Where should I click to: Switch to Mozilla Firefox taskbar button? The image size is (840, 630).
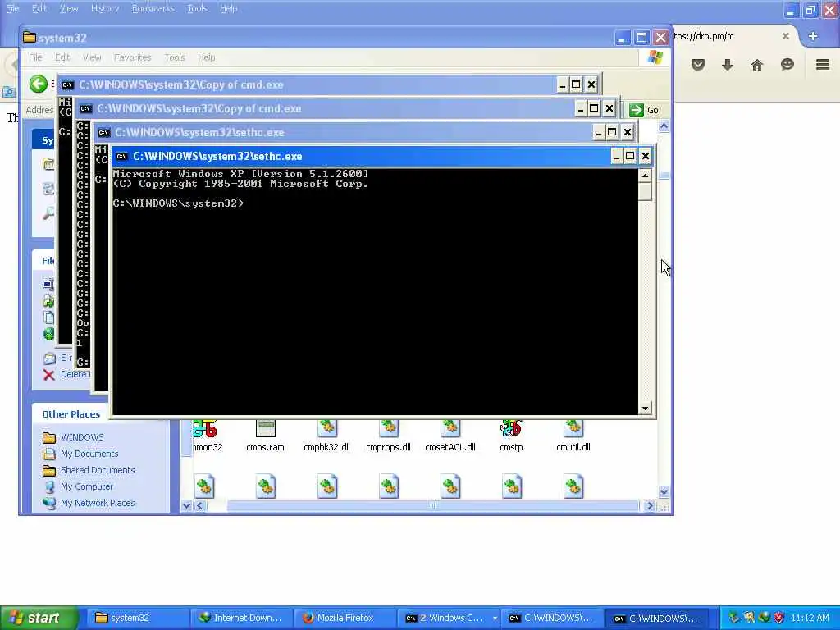[345, 618]
